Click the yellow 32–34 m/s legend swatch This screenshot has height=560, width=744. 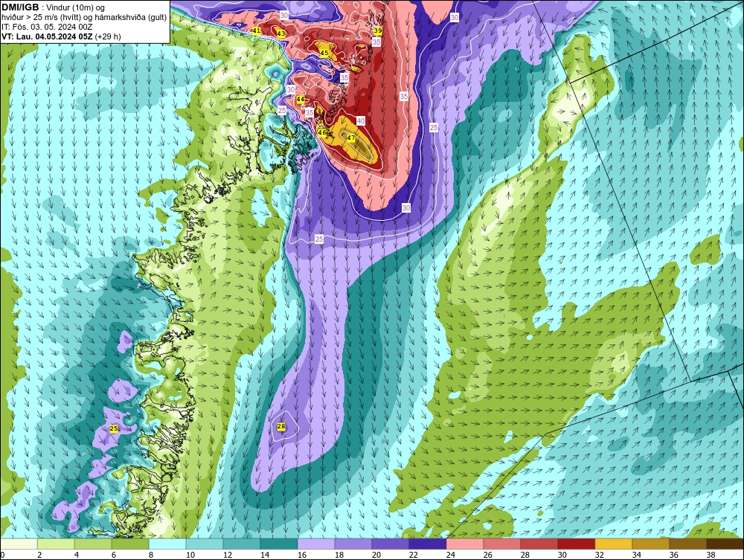[613, 544]
